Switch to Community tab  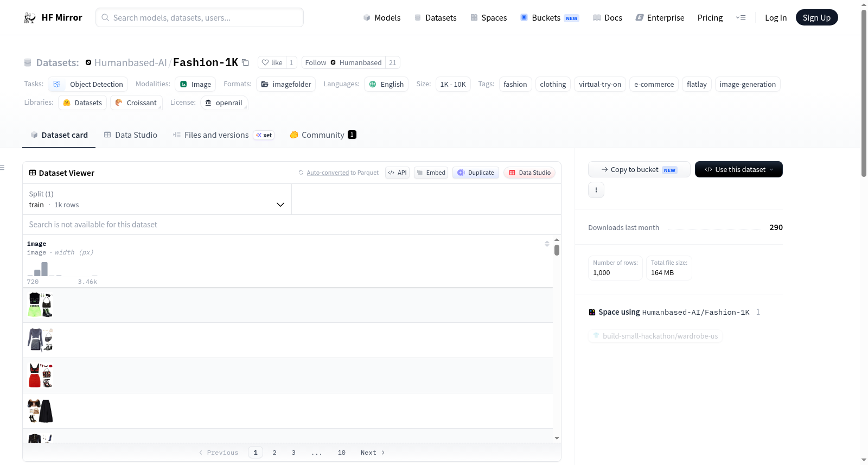coord(323,135)
